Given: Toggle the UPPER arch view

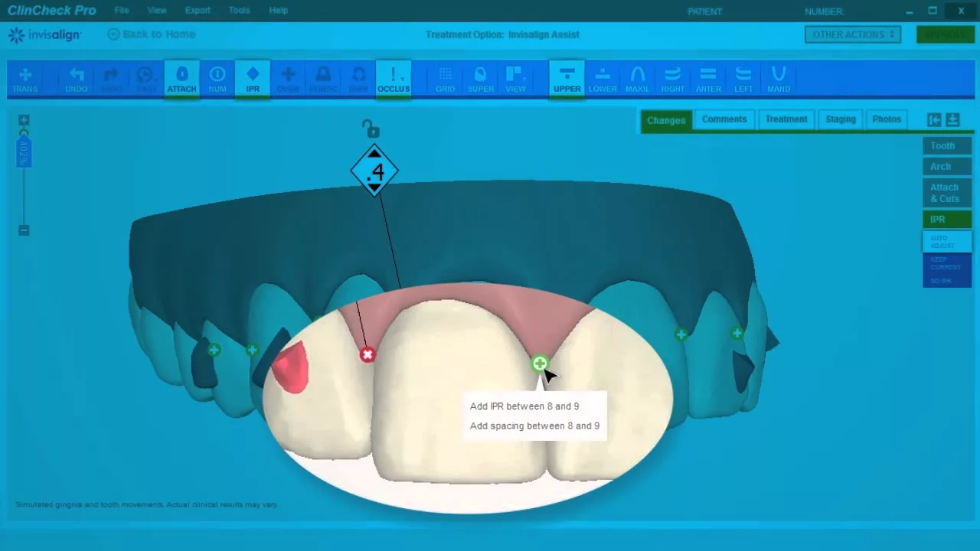Looking at the screenshot, I should click(x=567, y=79).
